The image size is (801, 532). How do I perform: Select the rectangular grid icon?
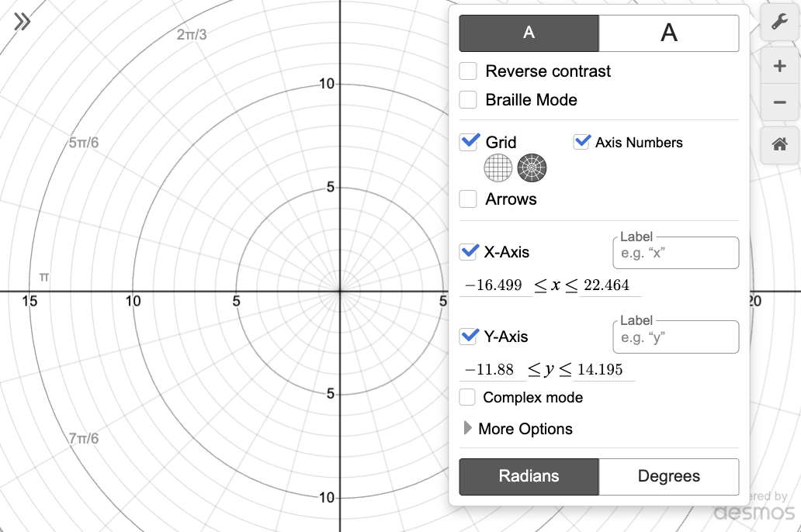point(498,168)
